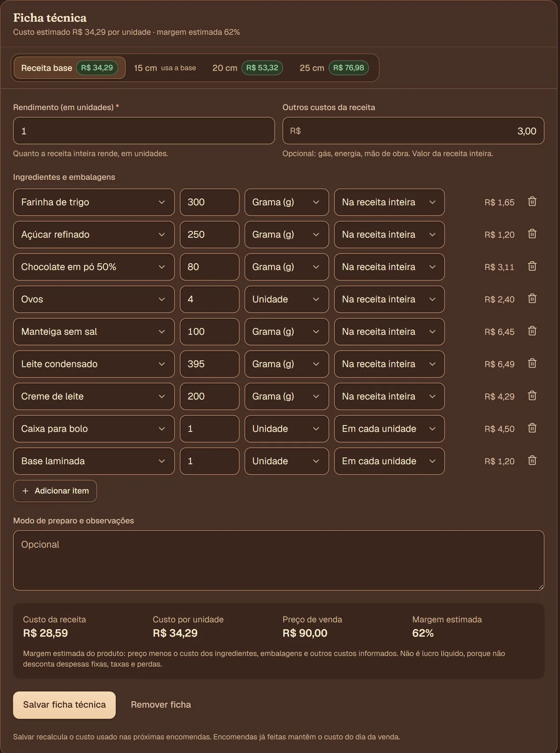
Task: Switch to the 15 cm tab
Action: pos(165,68)
